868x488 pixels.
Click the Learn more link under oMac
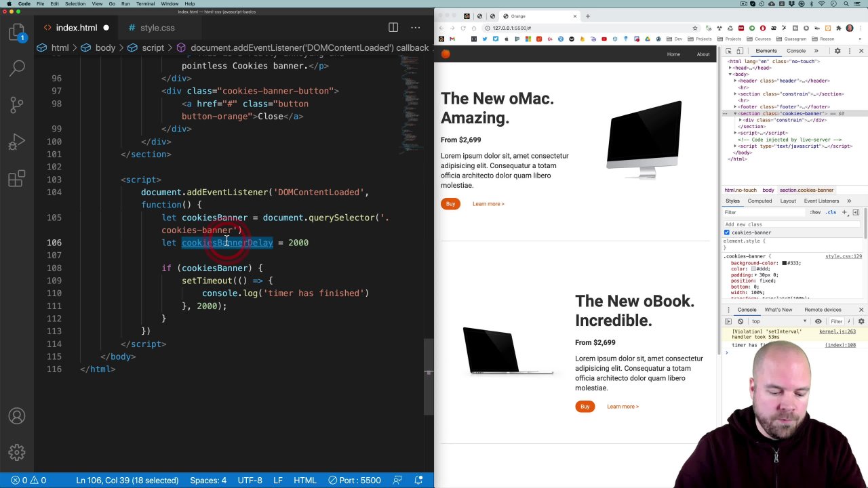pos(488,204)
